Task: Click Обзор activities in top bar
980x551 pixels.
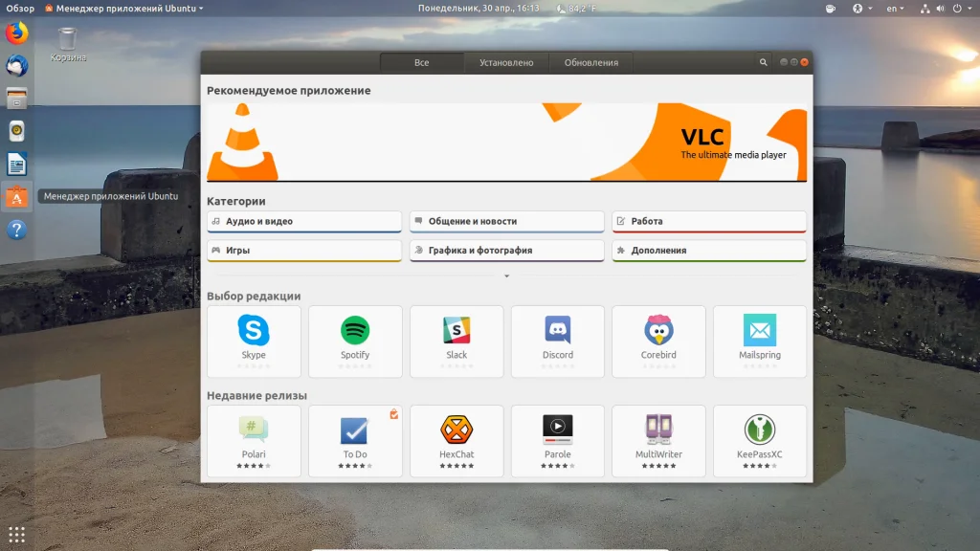Action: tap(20, 9)
